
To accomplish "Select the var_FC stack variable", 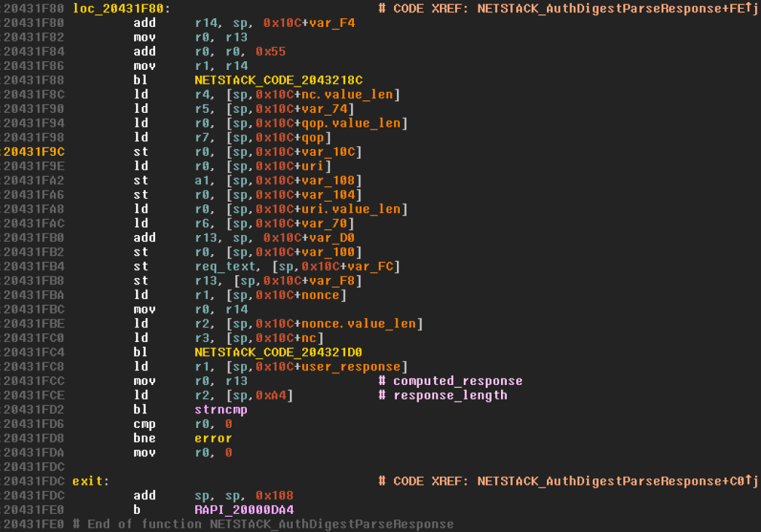I will point(370,266).
